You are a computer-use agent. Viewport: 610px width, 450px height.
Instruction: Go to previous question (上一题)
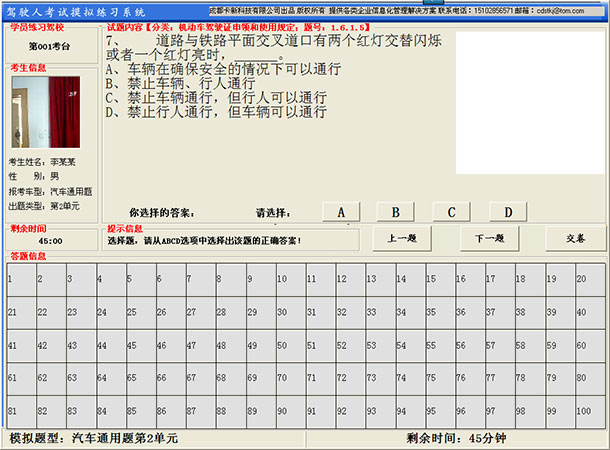pos(401,238)
